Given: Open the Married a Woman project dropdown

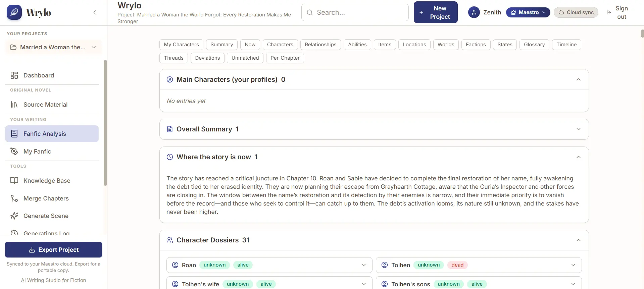Looking at the screenshot, I should (53, 47).
